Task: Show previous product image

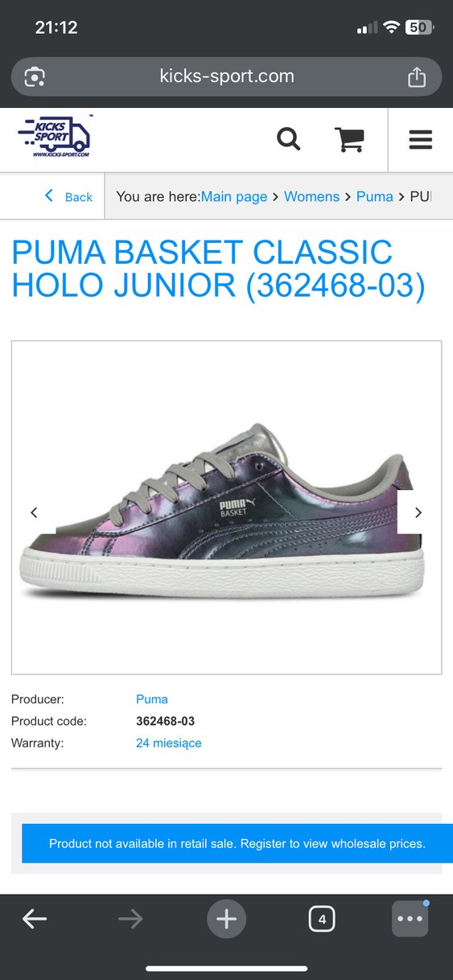Action: (x=34, y=513)
